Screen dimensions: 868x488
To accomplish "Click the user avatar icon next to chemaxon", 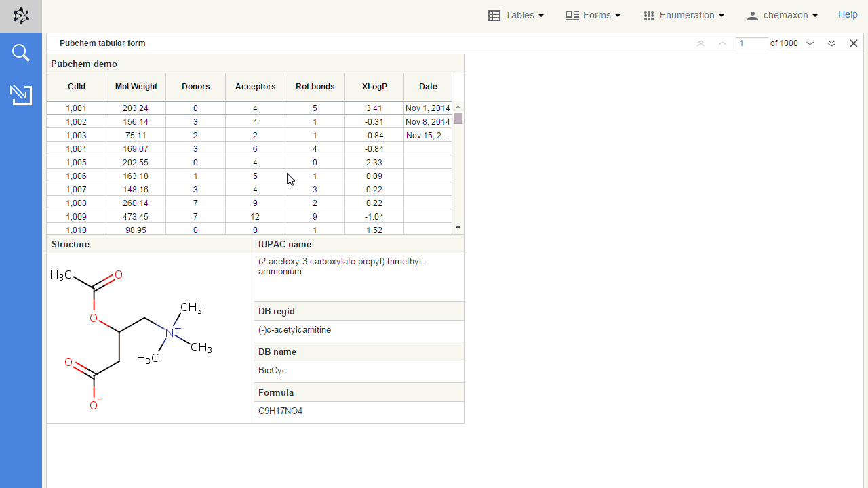I will point(752,15).
